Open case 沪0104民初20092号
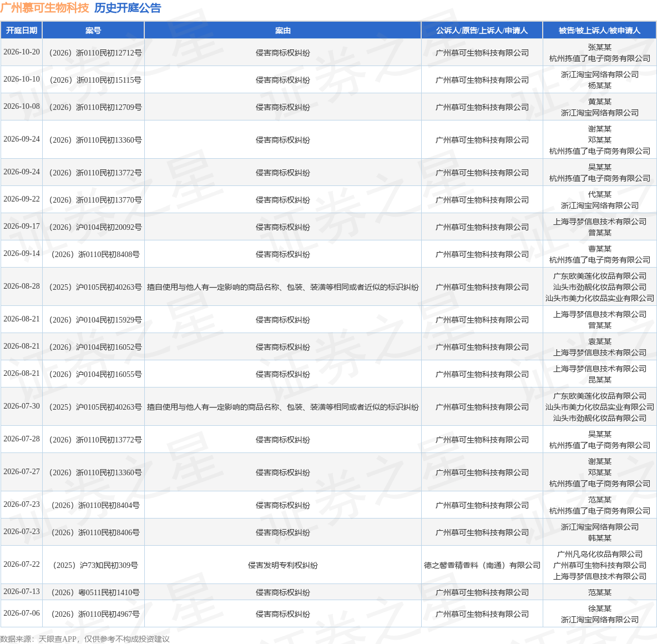Image resolution: width=657 pixels, height=644 pixels. point(95,227)
